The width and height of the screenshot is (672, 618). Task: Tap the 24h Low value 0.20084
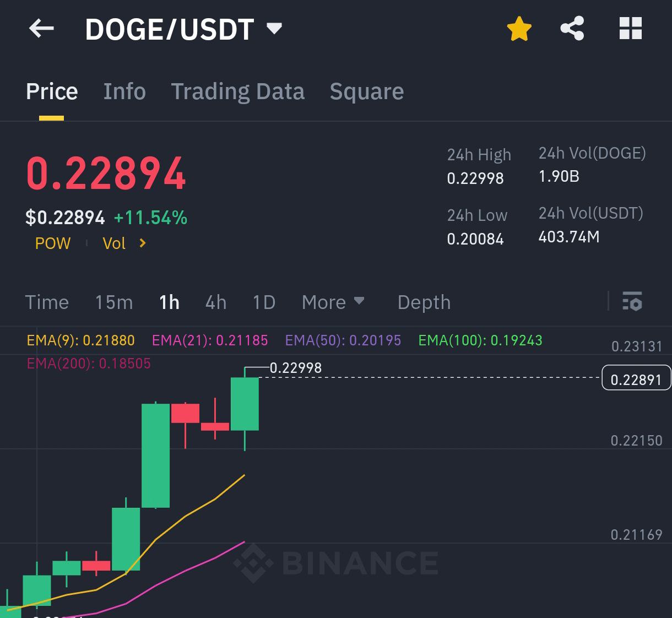pos(475,239)
